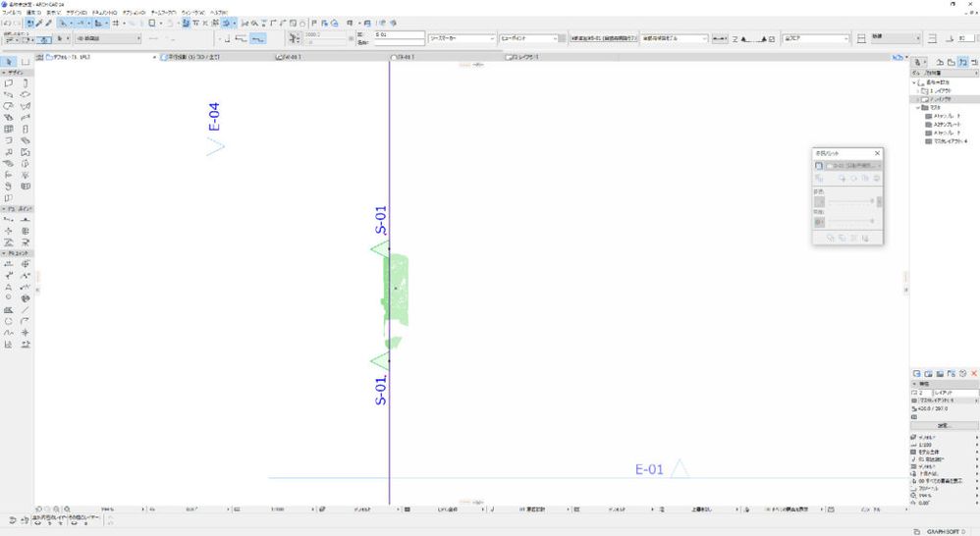Adjust the reference intensity slider in the Trace palette
This screenshot has width=980, height=536.
[850, 201]
